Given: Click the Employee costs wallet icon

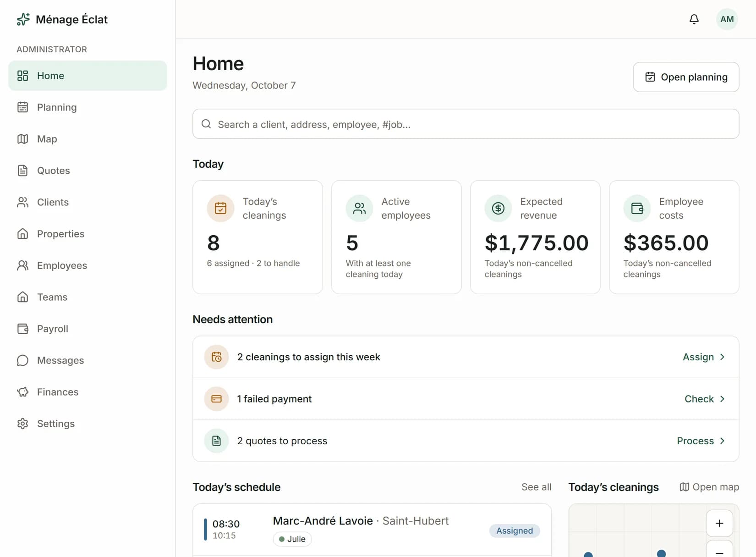Looking at the screenshot, I should [x=637, y=209].
